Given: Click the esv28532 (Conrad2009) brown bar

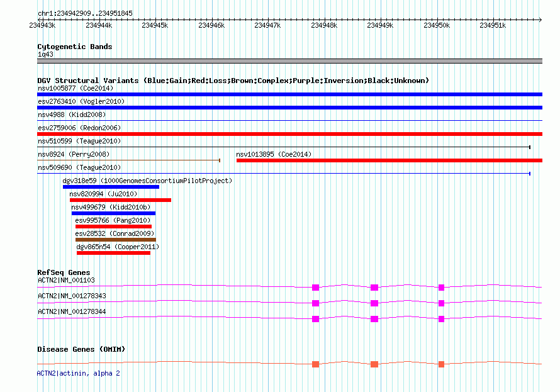Looking at the screenshot, I should 116,240.
